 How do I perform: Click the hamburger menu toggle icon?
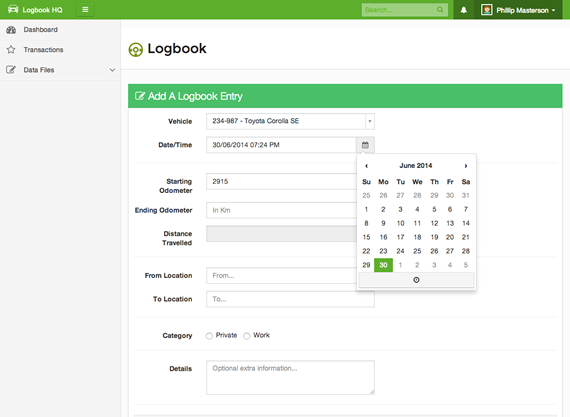pos(85,10)
